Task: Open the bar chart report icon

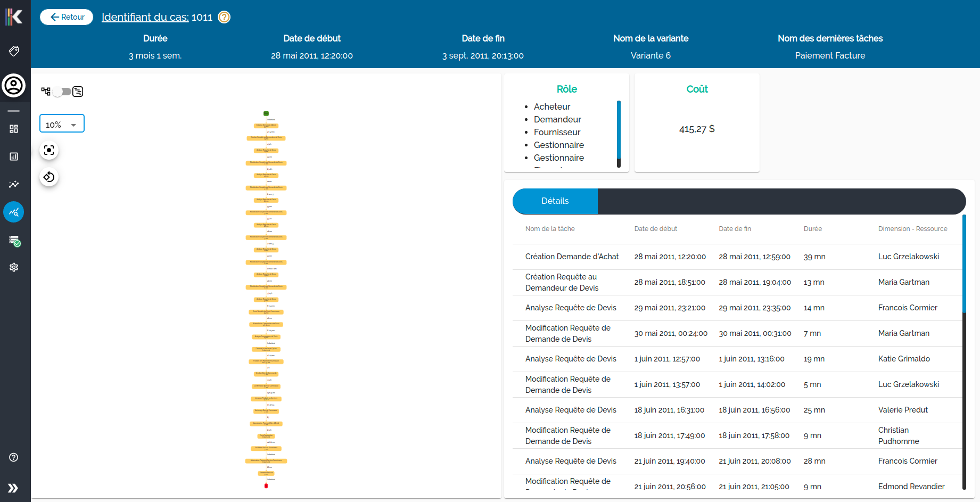Action: click(14, 157)
